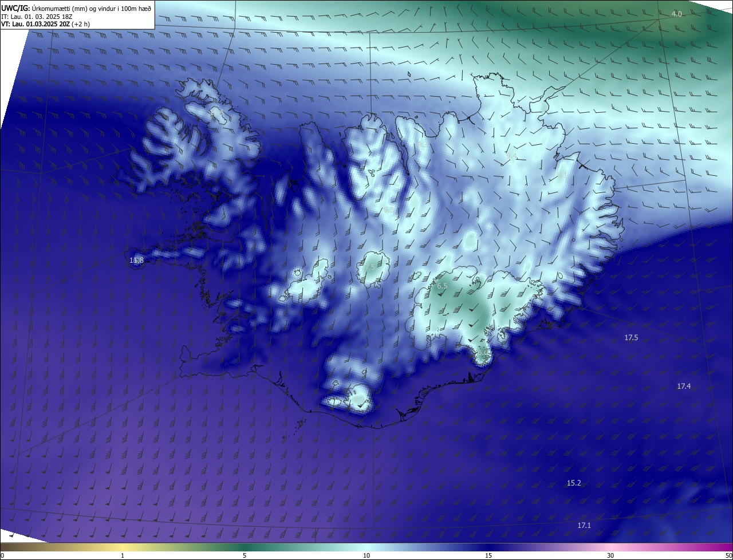733x560 pixels.
Task: Click the 'VT: Lau. 01.03.2025 20Z (+2 h)' line
Action: click(45, 24)
